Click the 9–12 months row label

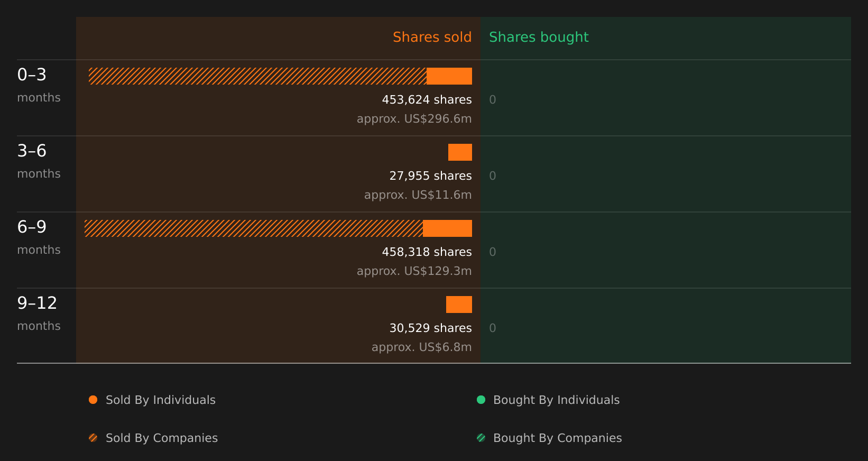(39, 314)
